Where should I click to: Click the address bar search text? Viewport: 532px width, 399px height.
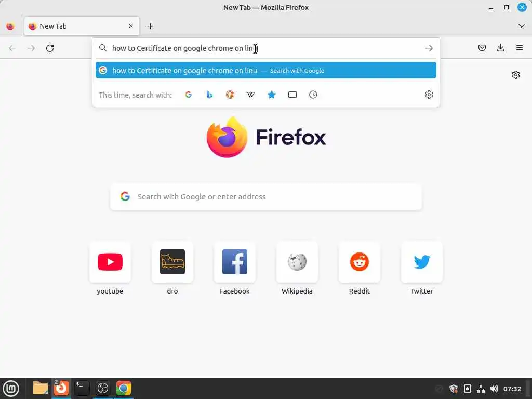185,48
